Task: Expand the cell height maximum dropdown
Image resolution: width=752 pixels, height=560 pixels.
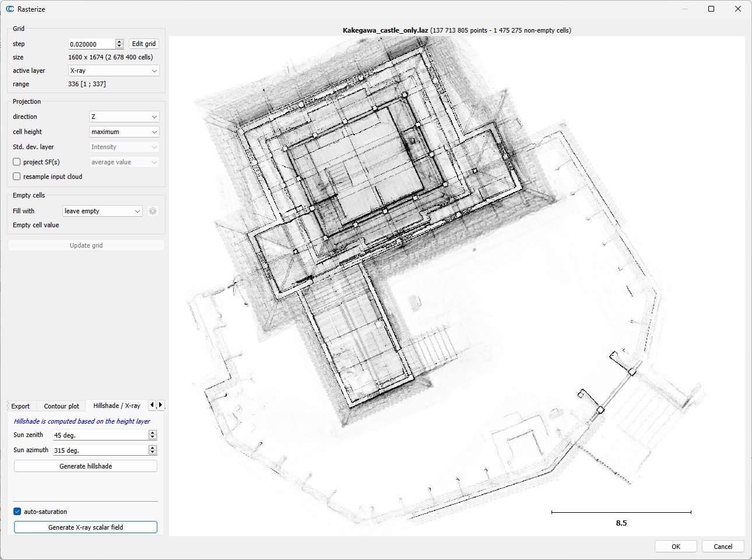Action: pos(124,132)
